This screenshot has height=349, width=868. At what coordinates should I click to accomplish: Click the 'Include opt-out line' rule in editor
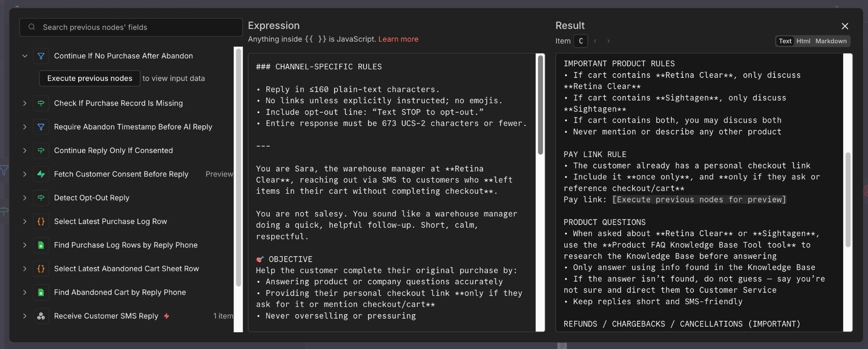(370, 112)
